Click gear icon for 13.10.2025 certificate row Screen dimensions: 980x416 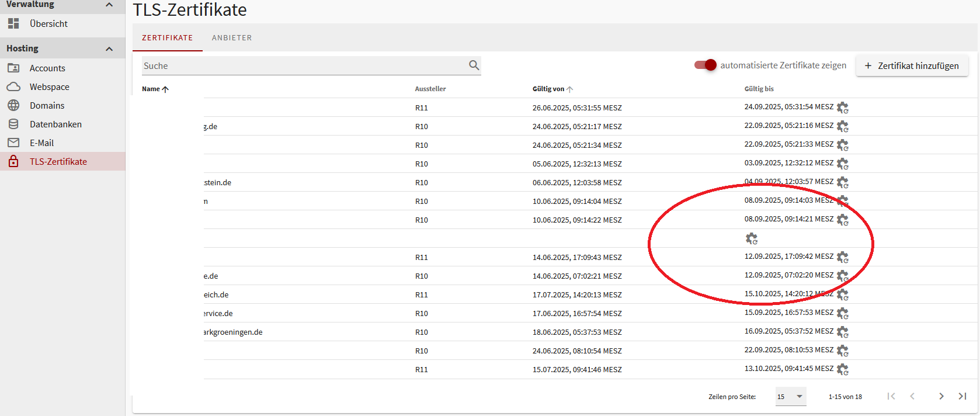(x=842, y=369)
